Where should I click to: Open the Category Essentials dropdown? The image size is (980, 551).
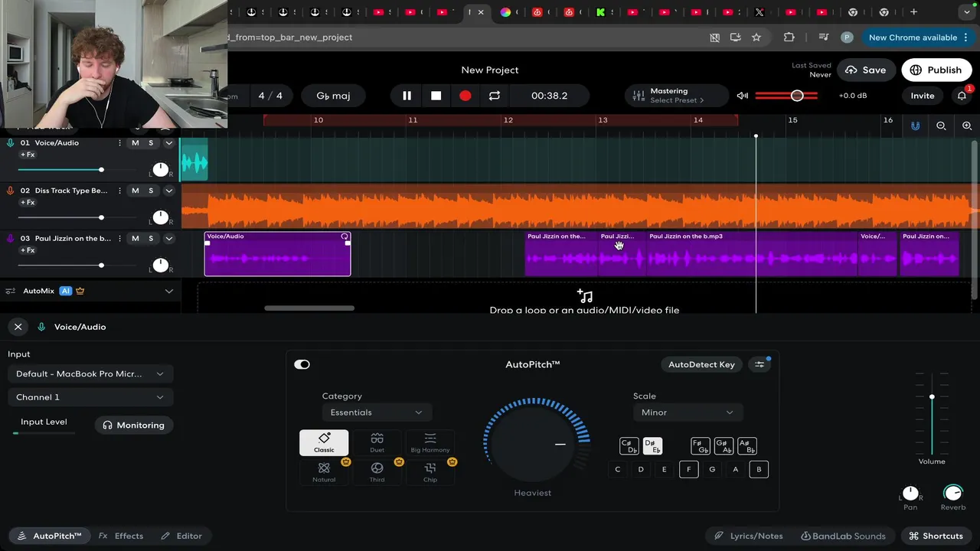click(376, 412)
